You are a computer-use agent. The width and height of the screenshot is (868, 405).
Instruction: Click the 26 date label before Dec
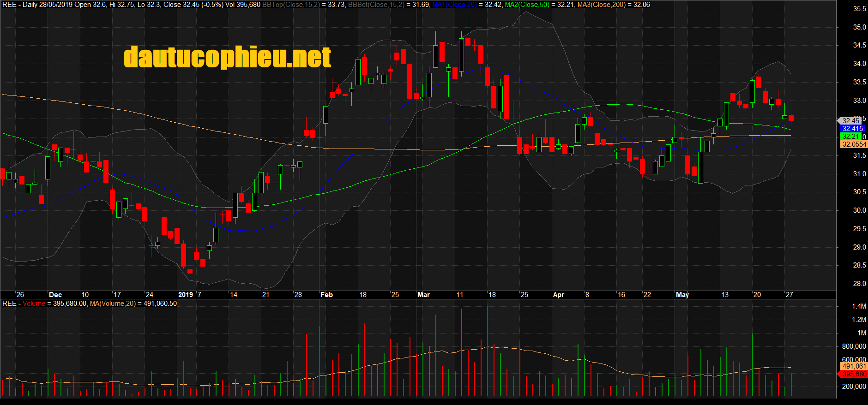[20, 295]
